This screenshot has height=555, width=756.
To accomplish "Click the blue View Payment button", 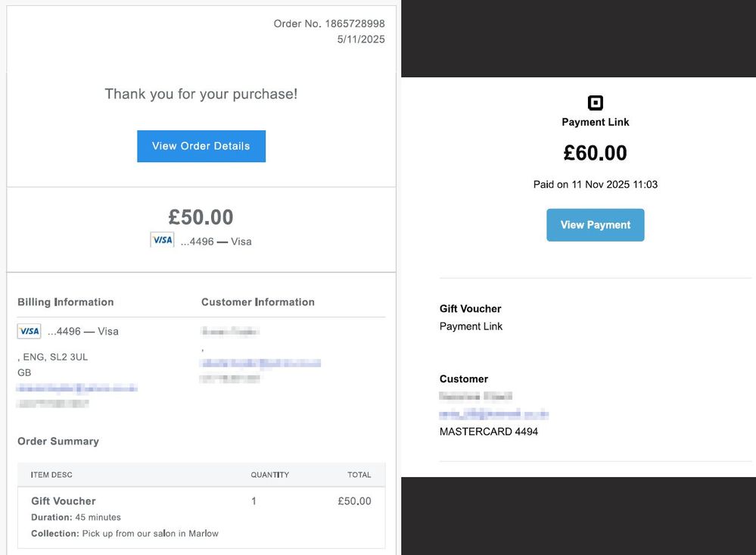I will (x=595, y=225).
